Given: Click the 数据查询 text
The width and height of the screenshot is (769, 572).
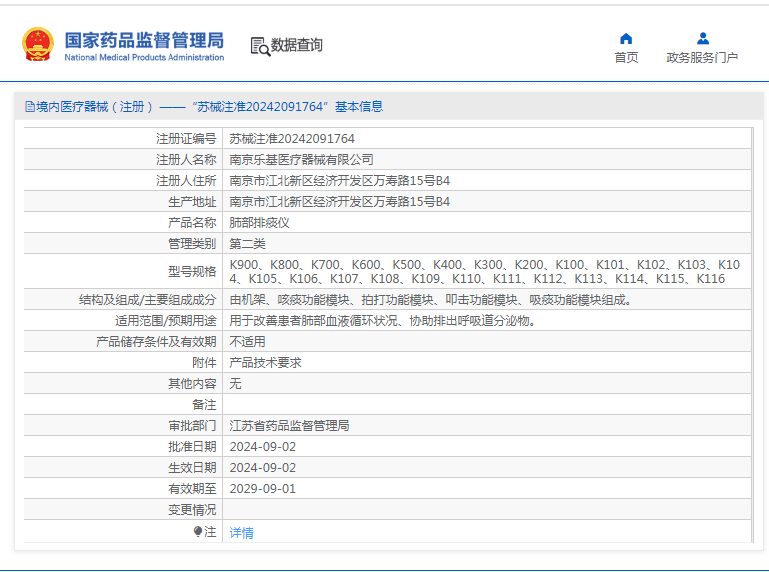Looking at the screenshot, I should pyautogui.click(x=297, y=45).
